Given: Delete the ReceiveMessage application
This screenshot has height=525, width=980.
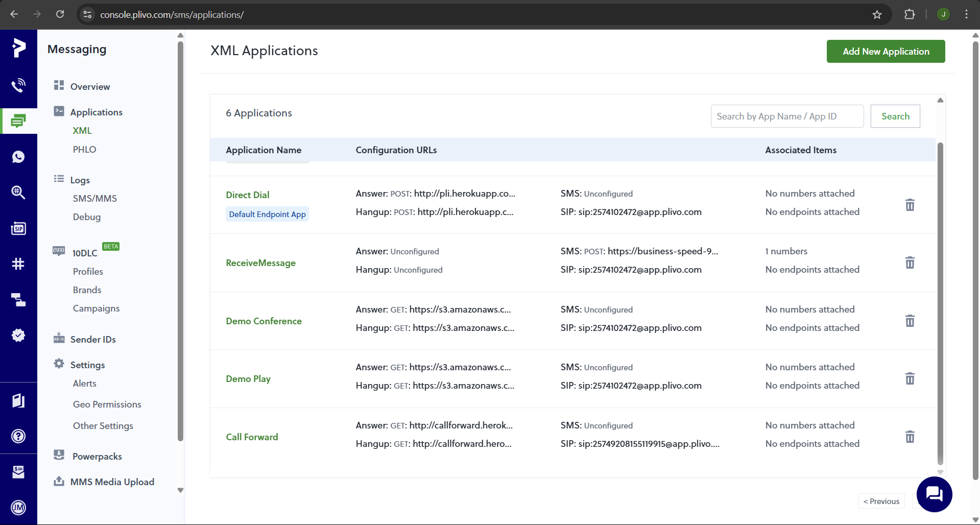Looking at the screenshot, I should tap(910, 262).
